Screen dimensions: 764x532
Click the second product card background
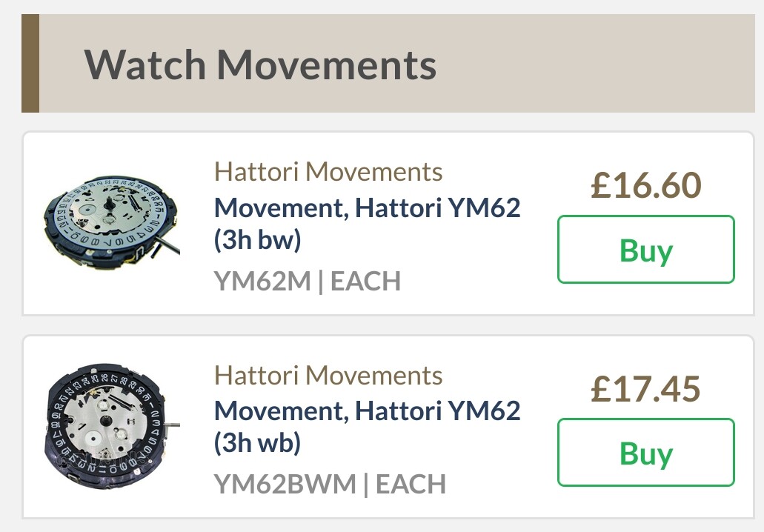[x=388, y=427]
